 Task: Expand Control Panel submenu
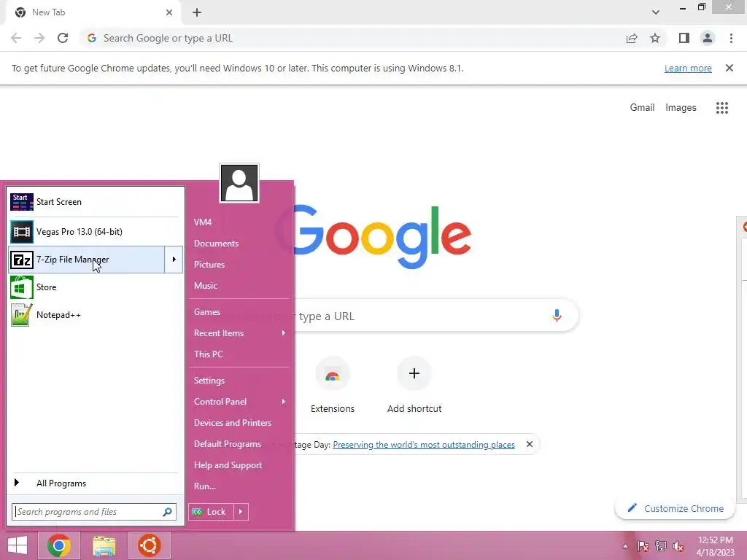point(284,402)
